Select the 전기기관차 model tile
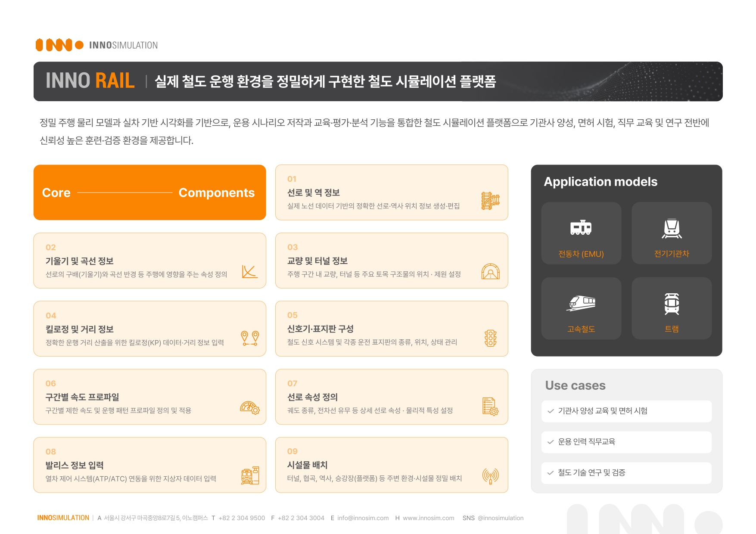This screenshot has height=534, width=756. [x=672, y=233]
